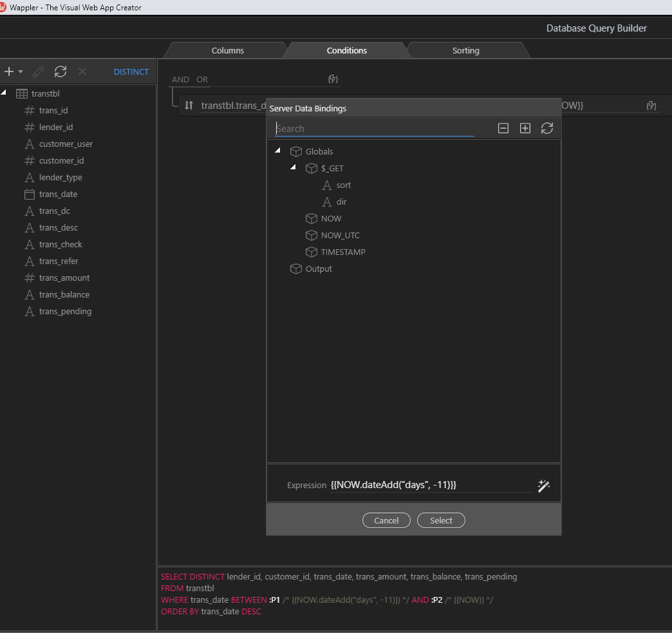Select the TIMESTAMP binding
672x633 pixels.
[x=343, y=252]
